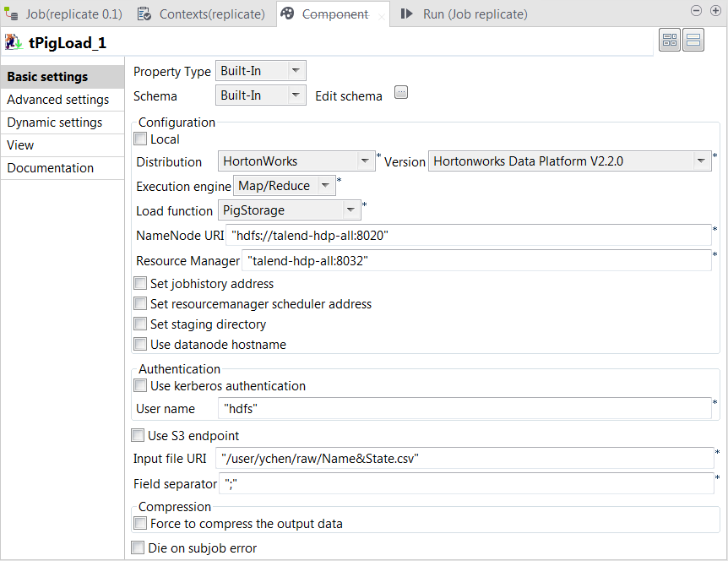Select the horizontal view layout icon
728x561 pixels.
669,39
